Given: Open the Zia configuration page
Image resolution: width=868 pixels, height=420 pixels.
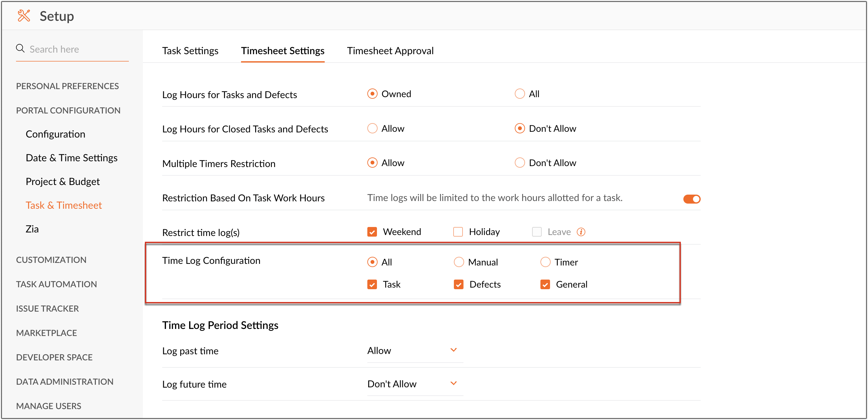Looking at the screenshot, I should [x=32, y=229].
